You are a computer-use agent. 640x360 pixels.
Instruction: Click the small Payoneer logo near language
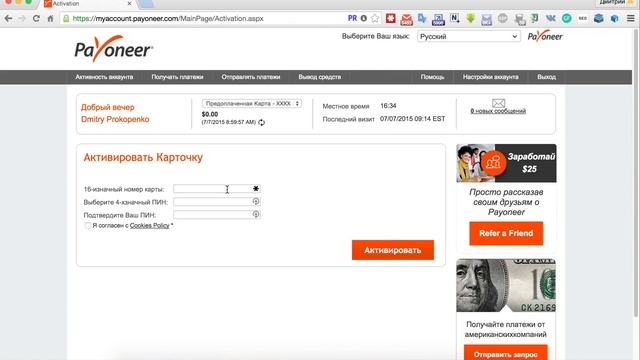pos(545,36)
